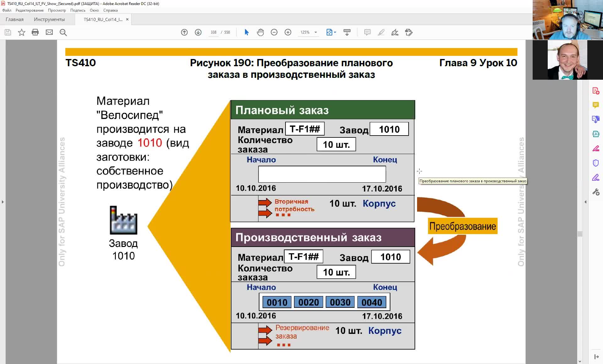Open Comment tool in right panel
The height and width of the screenshot is (364, 603).
point(596,105)
